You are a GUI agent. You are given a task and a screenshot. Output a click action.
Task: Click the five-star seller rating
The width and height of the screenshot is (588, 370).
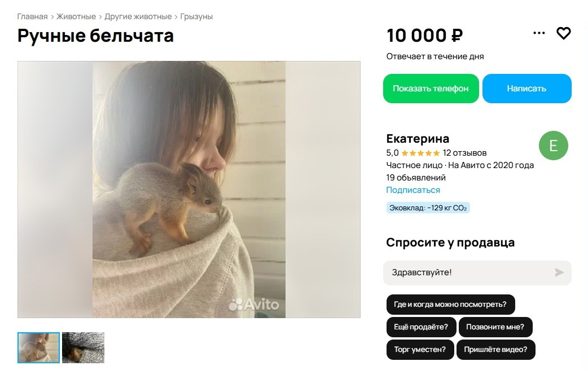click(420, 153)
